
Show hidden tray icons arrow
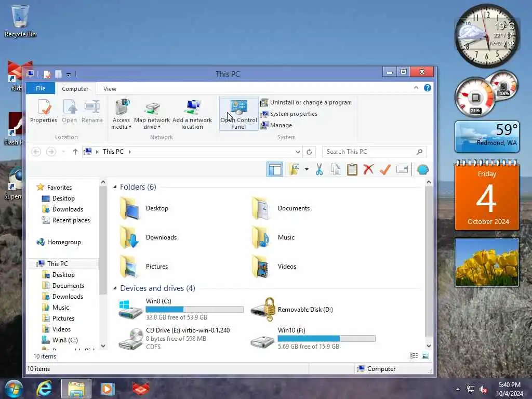[x=458, y=389]
